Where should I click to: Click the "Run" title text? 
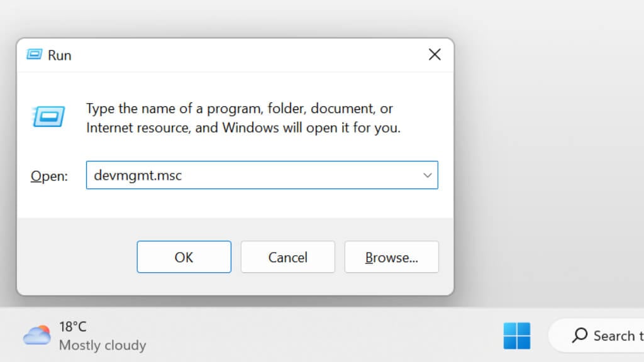click(x=60, y=55)
